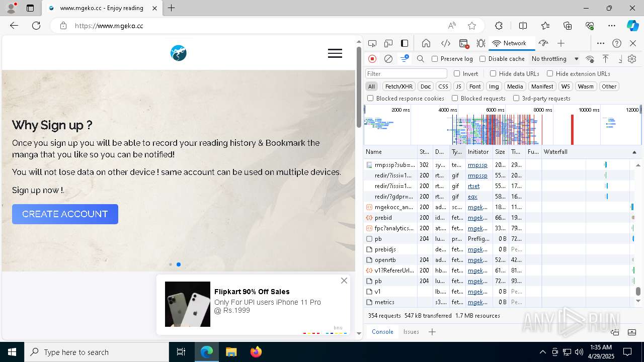Check 3rd-party requests checkbox
This screenshot has width=644, height=362.
click(x=516, y=99)
